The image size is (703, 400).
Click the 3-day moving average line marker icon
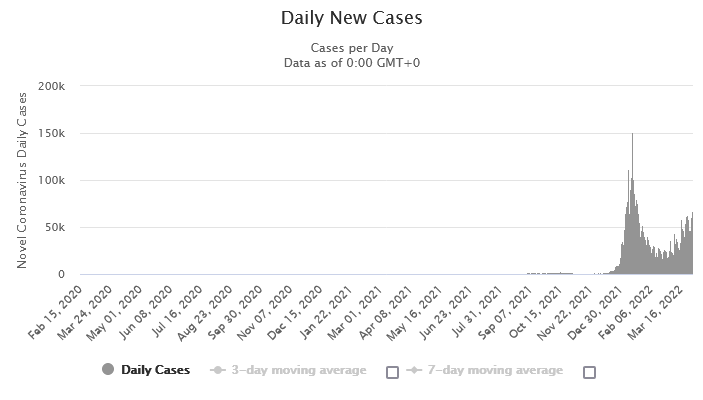tap(219, 370)
